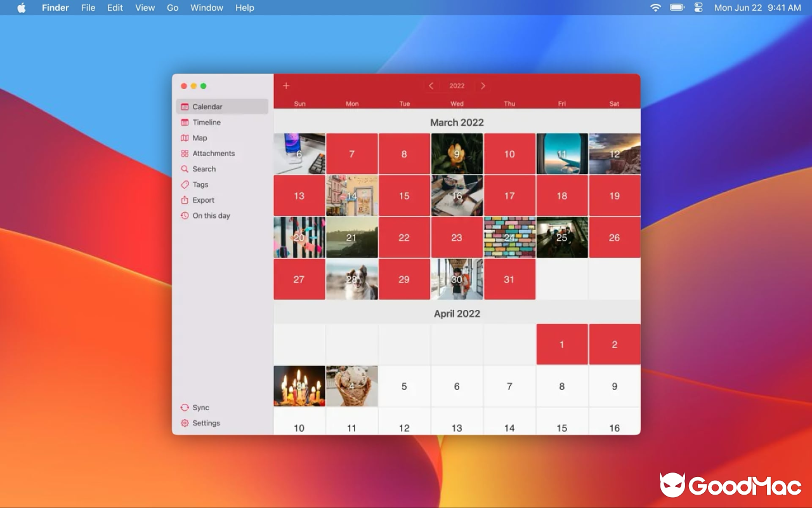The width and height of the screenshot is (812, 508).
Task: Select the Timeline label in sidebar
Action: pos(207,122)
